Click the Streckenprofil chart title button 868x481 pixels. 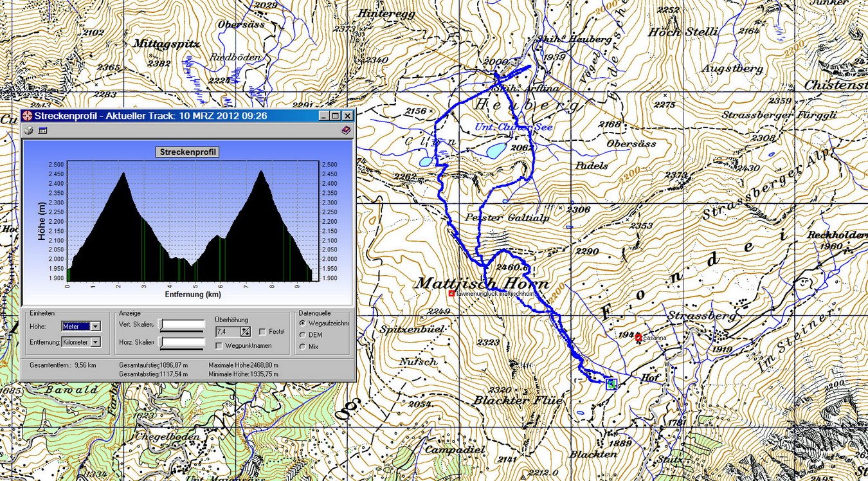tap(187, 152)
